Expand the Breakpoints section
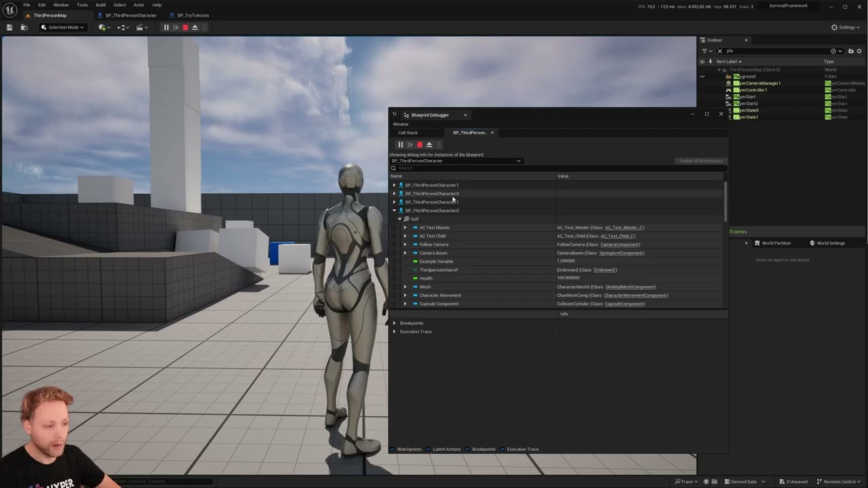 394,323
